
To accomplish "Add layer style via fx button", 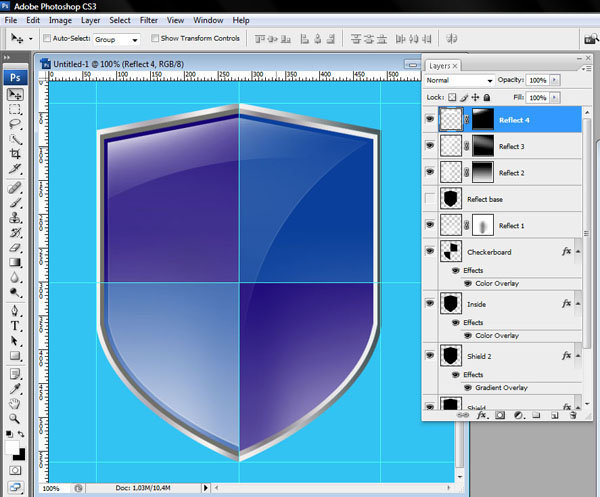I will [482, 415].
